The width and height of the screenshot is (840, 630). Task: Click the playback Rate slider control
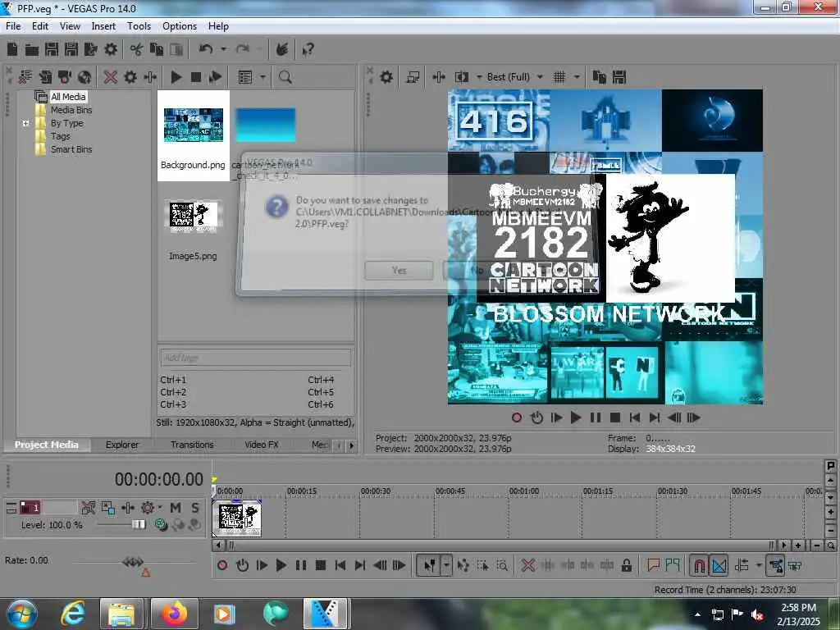(x=133, y=561)
